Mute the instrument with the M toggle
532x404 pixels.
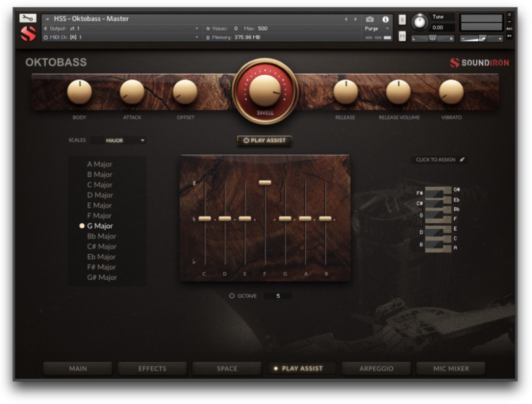pyautogui.click(x=401, y=37)
